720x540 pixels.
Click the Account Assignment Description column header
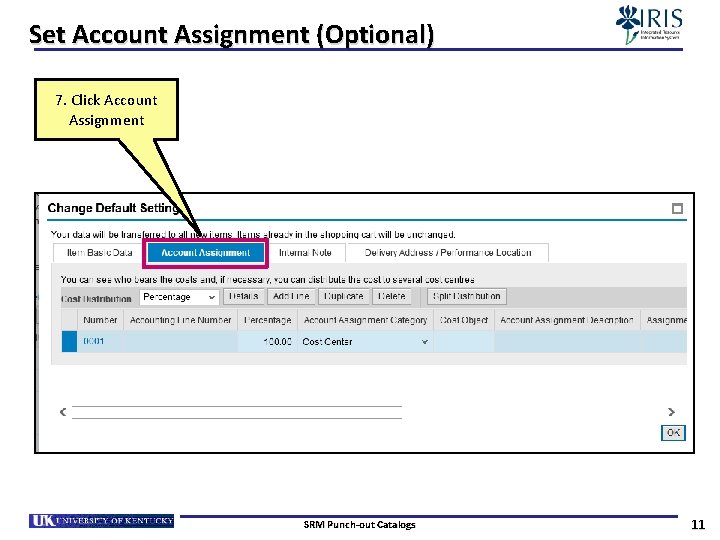pyautogui.click(x=567, y=320)
